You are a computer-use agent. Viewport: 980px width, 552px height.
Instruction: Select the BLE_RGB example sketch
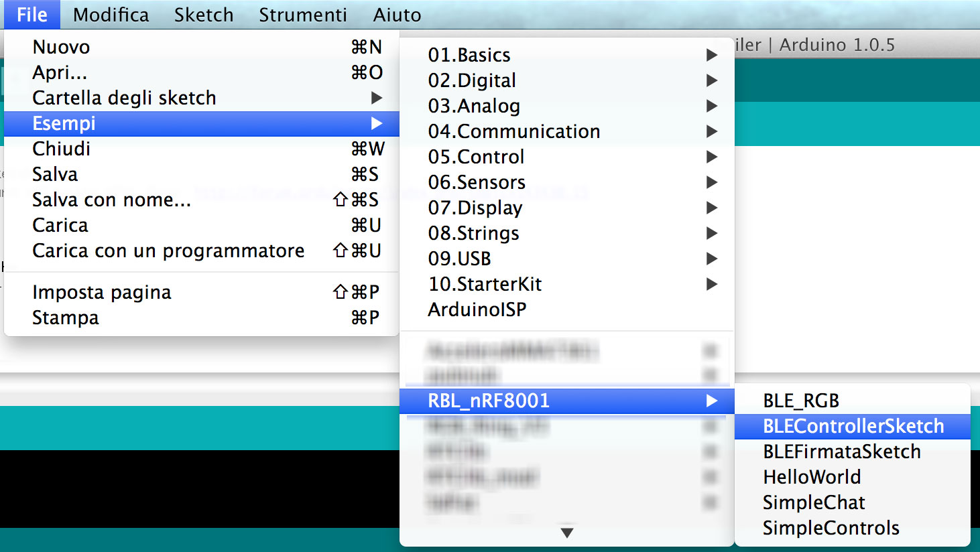[801, 401]
